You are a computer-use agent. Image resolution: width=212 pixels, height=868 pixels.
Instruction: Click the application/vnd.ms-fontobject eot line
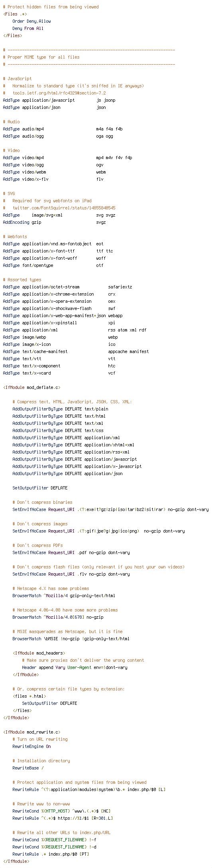pos(53,244)
